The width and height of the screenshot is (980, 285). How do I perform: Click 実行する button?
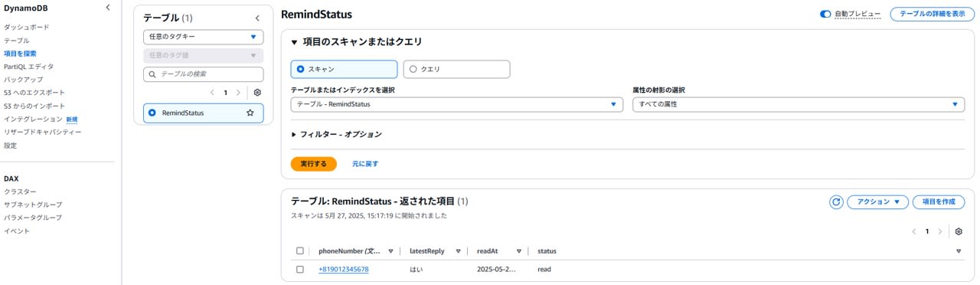313,164
